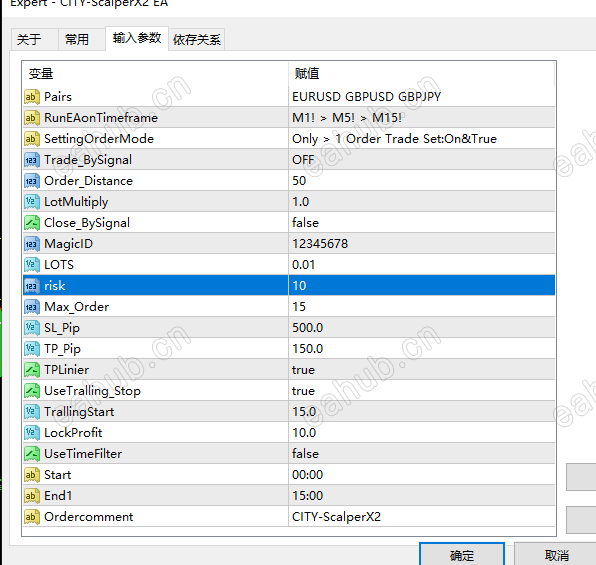Select the 输入参数 tab
The image size is (596, 565).
pyautogui.click(x=137, y=38)
